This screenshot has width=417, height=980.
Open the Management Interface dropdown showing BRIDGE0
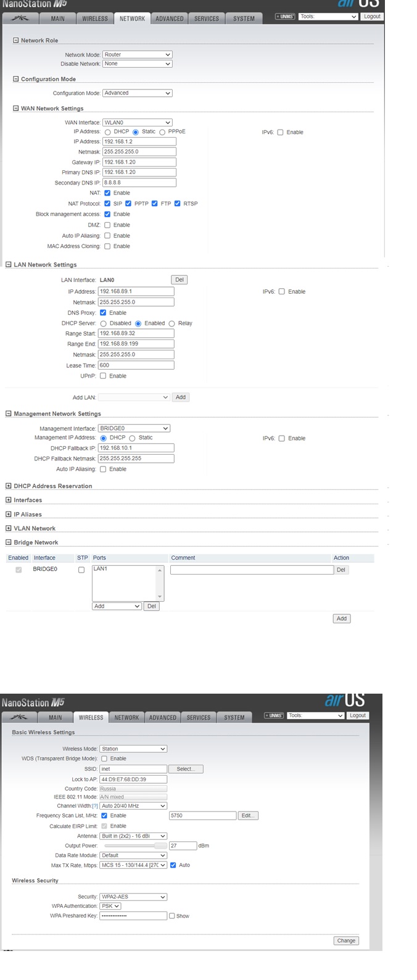pos(134,428)
